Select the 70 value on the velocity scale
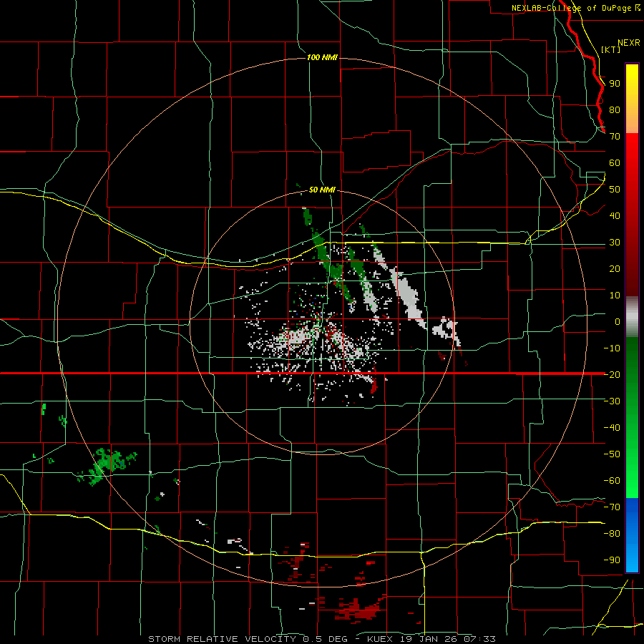Screen dimensions: 644x644 point(615,137)
